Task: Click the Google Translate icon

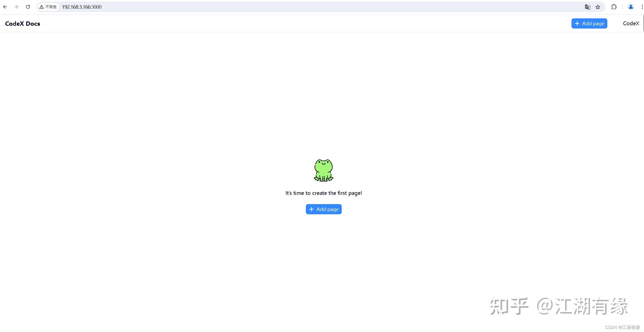Action: coord(587,7)
